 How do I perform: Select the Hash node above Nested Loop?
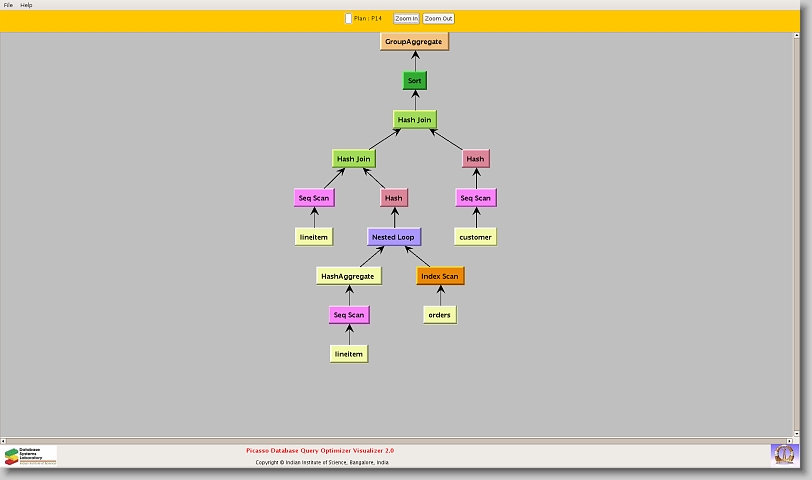(393, 198)
